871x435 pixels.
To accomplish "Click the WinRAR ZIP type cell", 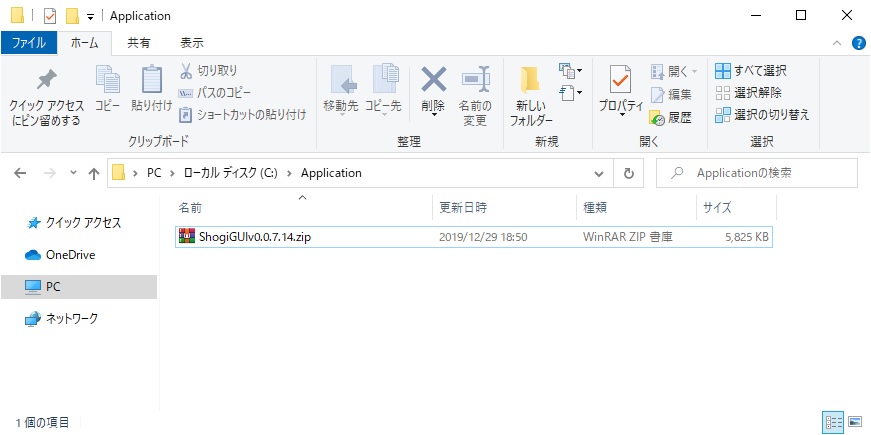I will click(x=628, y=237).
